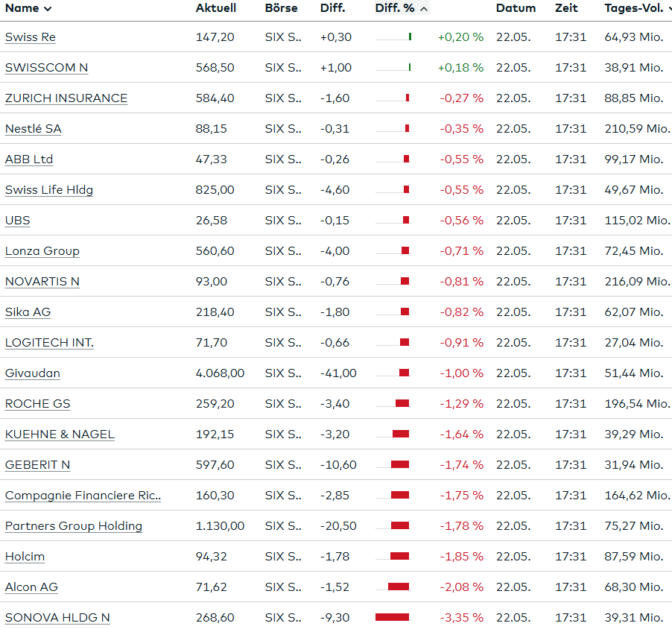
Task: Open the ZURICH INSURANCE stock link
Action: point(66,98)
